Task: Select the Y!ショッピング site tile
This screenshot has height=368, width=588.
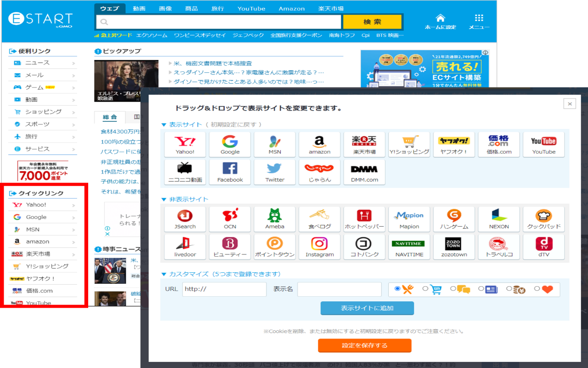Action: [x=409, y=145]
